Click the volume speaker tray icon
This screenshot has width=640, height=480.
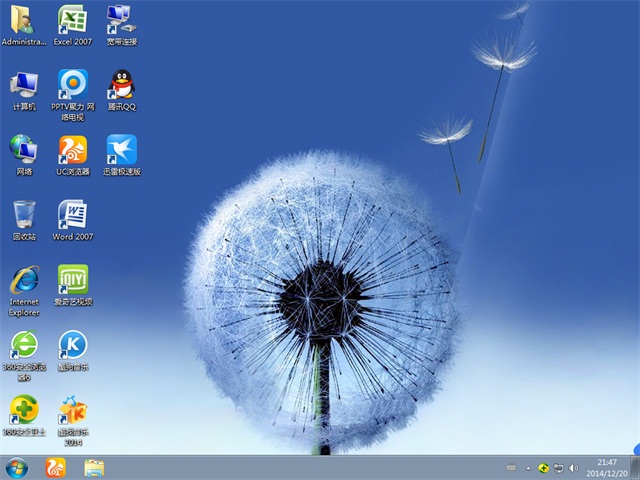coord(574,468)
